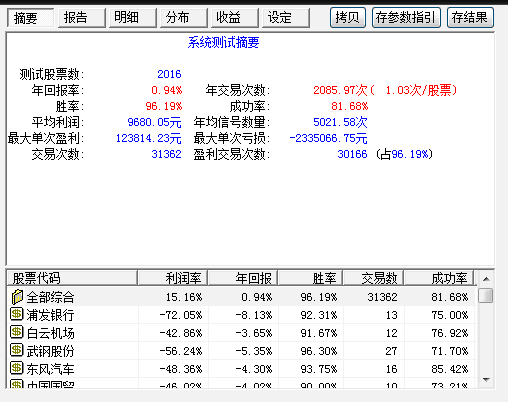Viewport: 508px width, 402px height.
Task: Click the list scrollbar up arrow
Action: click(x=486, y=279)
